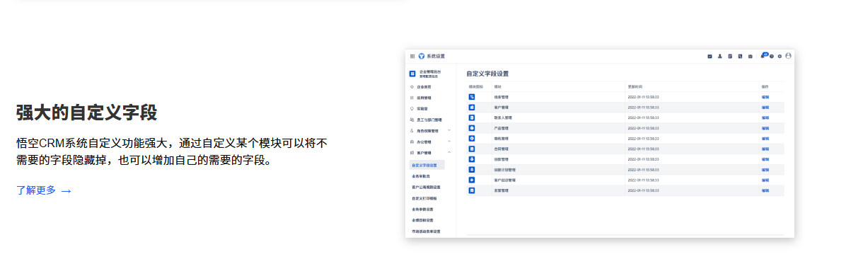Image resolution: width=868 pixels, height=271 pixels.
Task: Click the help question mark icon in header
Action: [772, 56]
